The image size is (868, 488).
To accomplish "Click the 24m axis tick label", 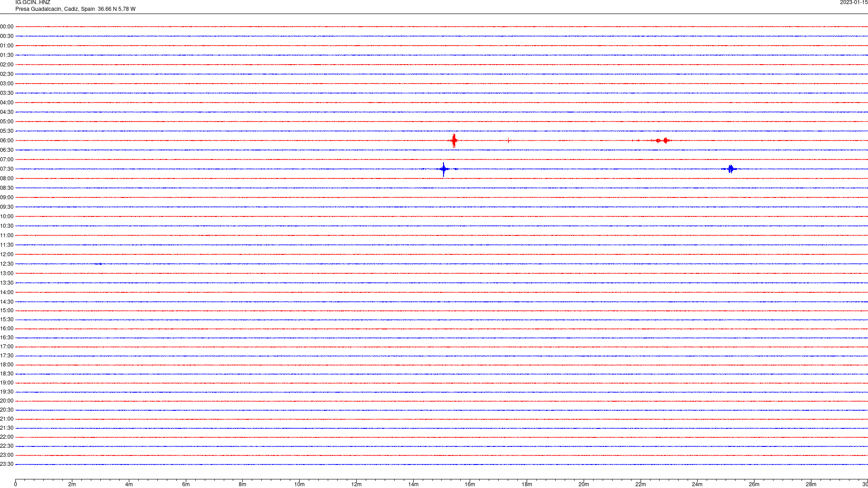I will pos(697,484).
